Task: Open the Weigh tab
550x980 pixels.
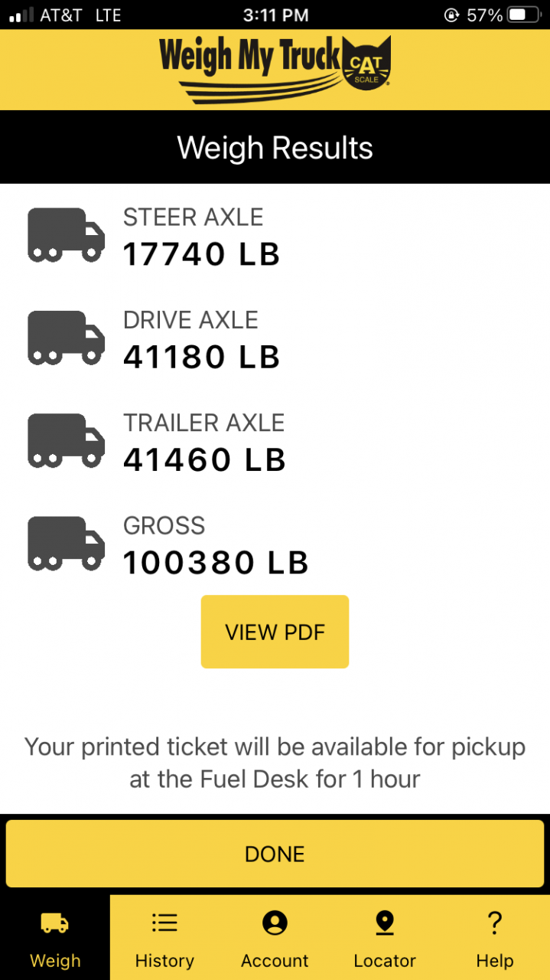Action: 55,939
